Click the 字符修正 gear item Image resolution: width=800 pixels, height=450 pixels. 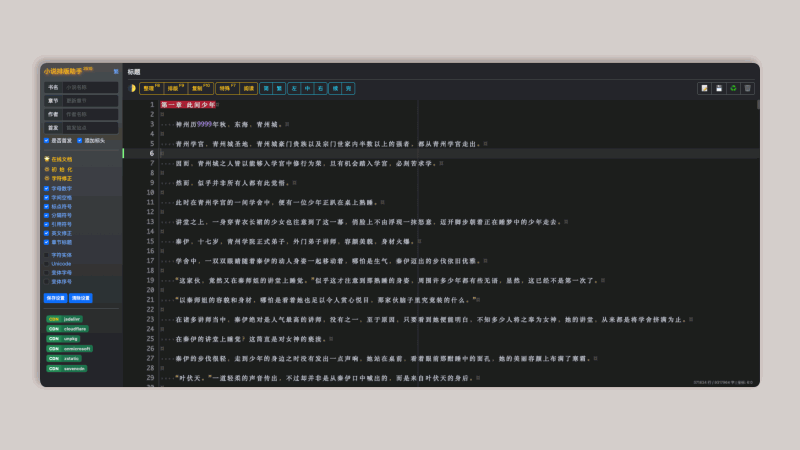click(x=58, y=178)
